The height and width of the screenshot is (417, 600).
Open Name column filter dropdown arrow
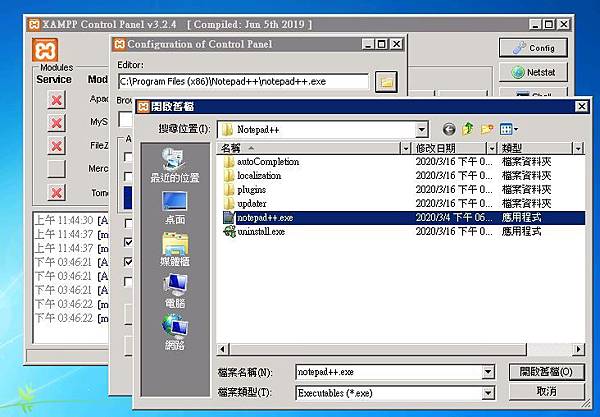(x=406, y=148)
